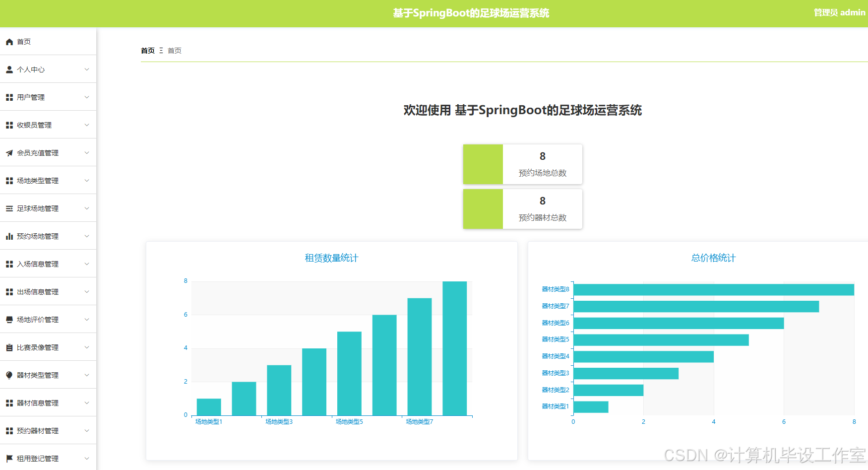Screen dimensions: 868x470
Task: Click the grid icon for 器材信息管理
Action: (x=9, y=403)
